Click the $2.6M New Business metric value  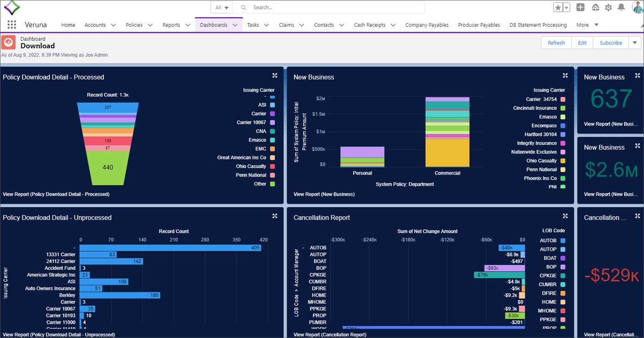pyautogui.click(x=611, y=170)
